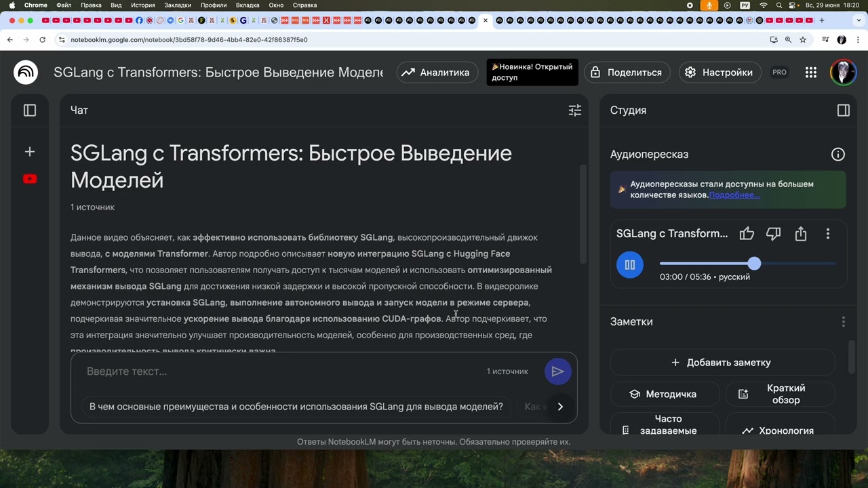868x488 pixels.
Task: Click the audio title SGLang с Transform...
Action: coord(672,234)
